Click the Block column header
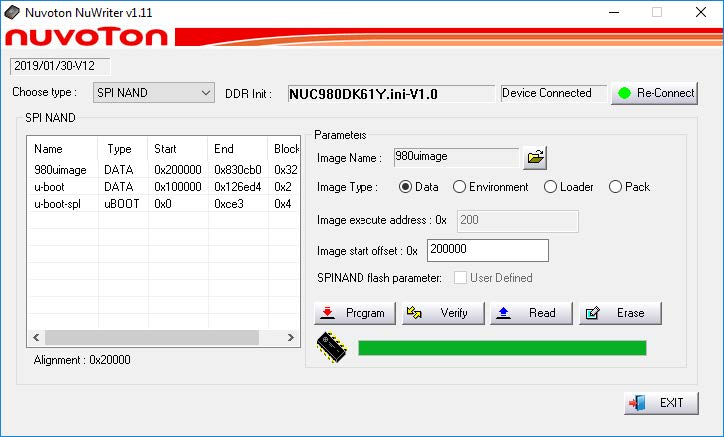This screenshot has height=437, width=724. click(284, 149)
